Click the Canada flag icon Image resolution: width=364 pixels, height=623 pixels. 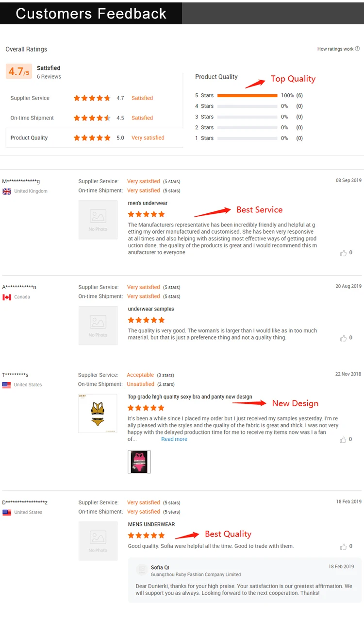(7, 297)
